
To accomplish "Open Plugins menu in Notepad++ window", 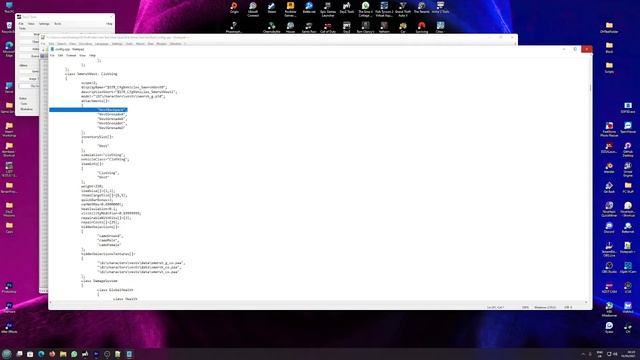I will point(162,44).
